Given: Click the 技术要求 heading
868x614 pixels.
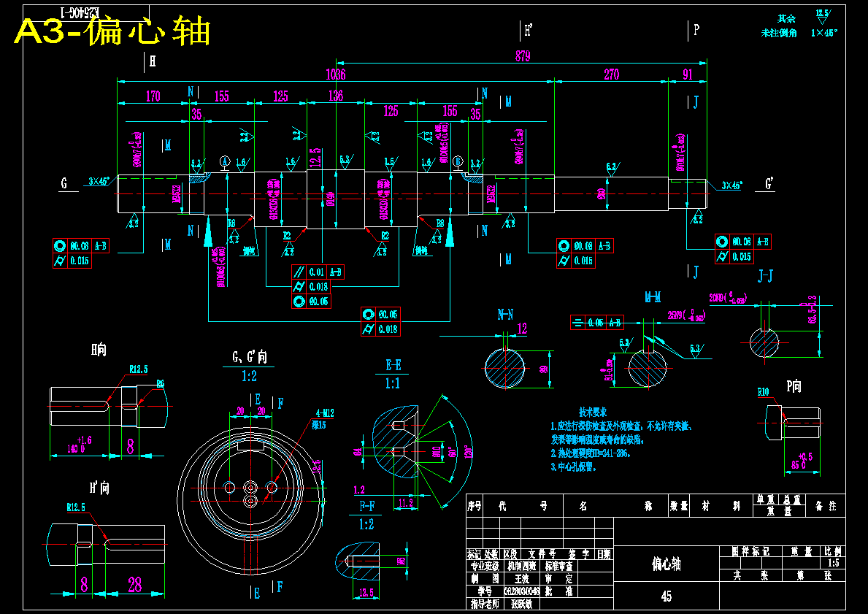Looking at the screenshot, I should point(593,412).
